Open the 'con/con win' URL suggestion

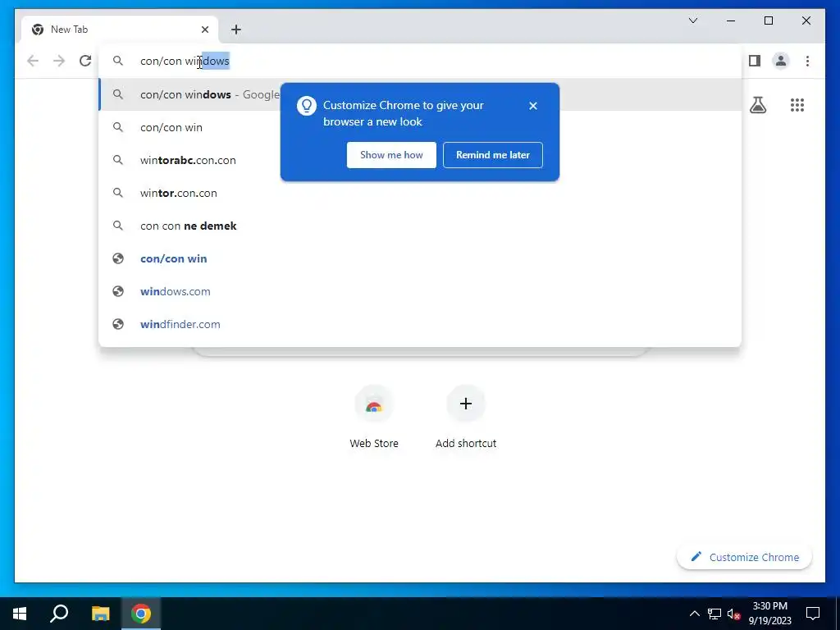(x=420, y=258)
